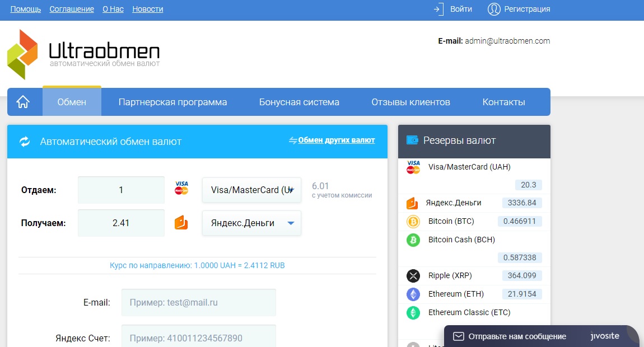Click the envelope icon in chat widget

[458, 336]
